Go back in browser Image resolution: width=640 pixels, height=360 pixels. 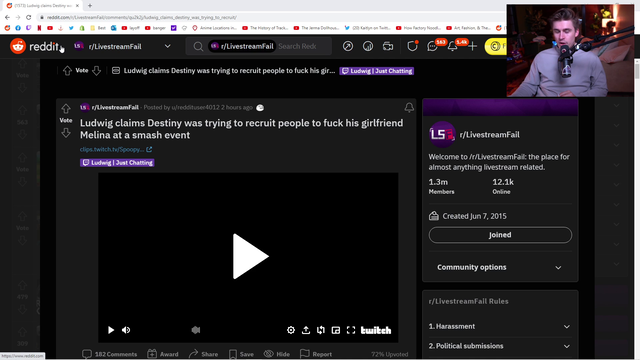[x=7, y=17]
